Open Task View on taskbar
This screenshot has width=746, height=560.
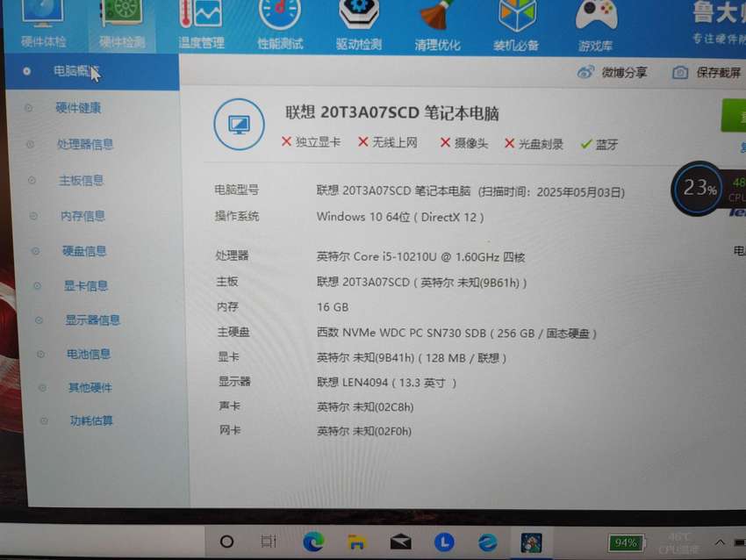coord(269,542)
